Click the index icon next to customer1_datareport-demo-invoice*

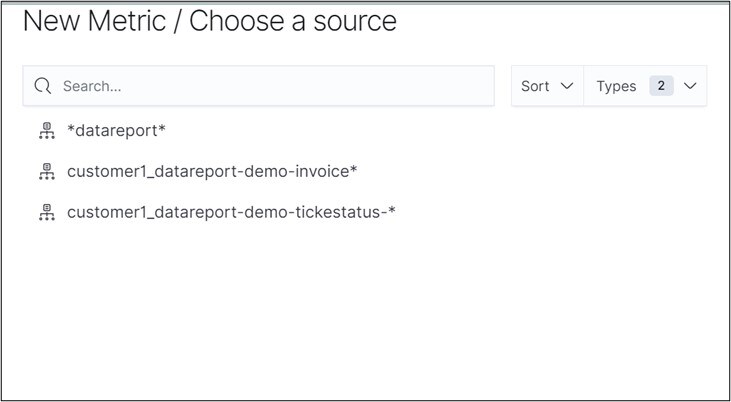point(47,172)
